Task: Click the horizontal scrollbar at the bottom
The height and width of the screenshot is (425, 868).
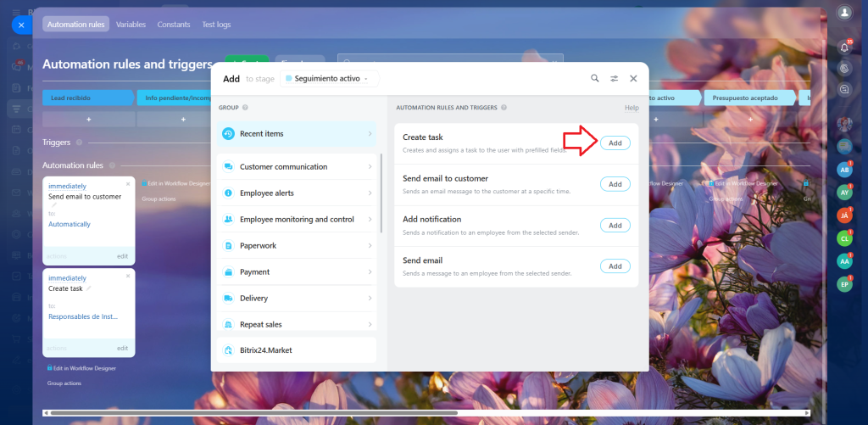Action: click(254, 412)
